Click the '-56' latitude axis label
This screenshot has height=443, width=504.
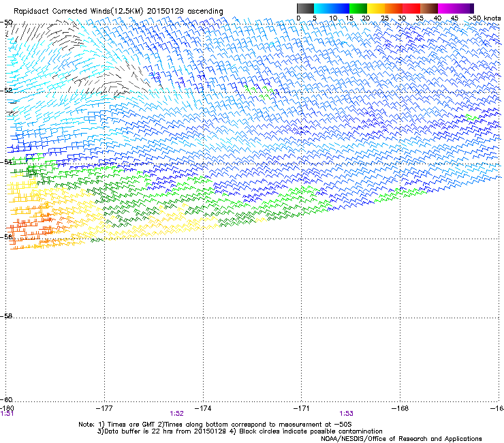click(x=7, y=236)
